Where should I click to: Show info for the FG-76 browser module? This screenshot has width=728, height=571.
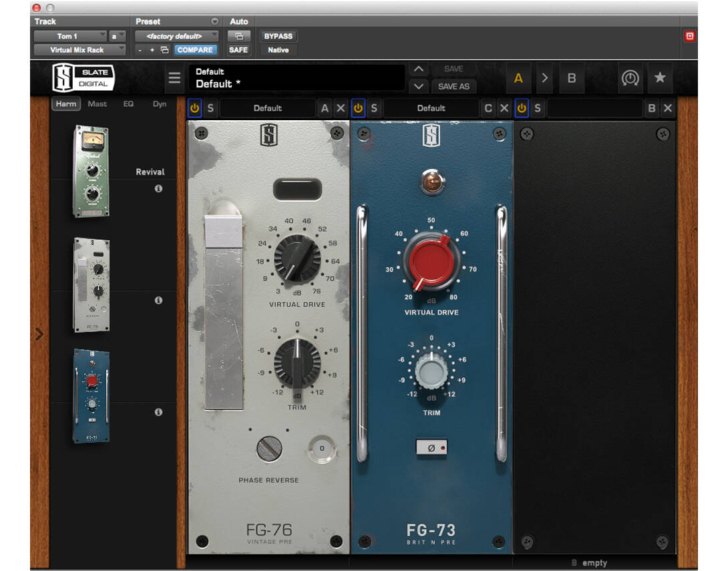[x=158, y=301]
